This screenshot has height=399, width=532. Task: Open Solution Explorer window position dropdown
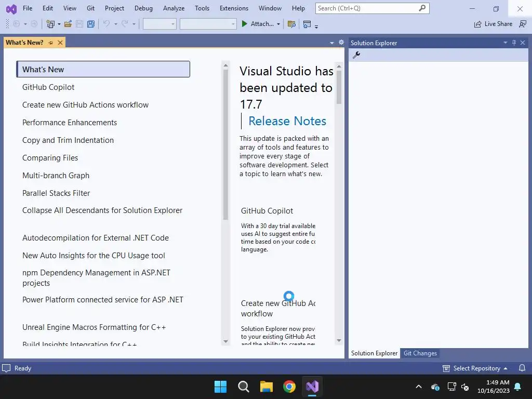[505, 43]
